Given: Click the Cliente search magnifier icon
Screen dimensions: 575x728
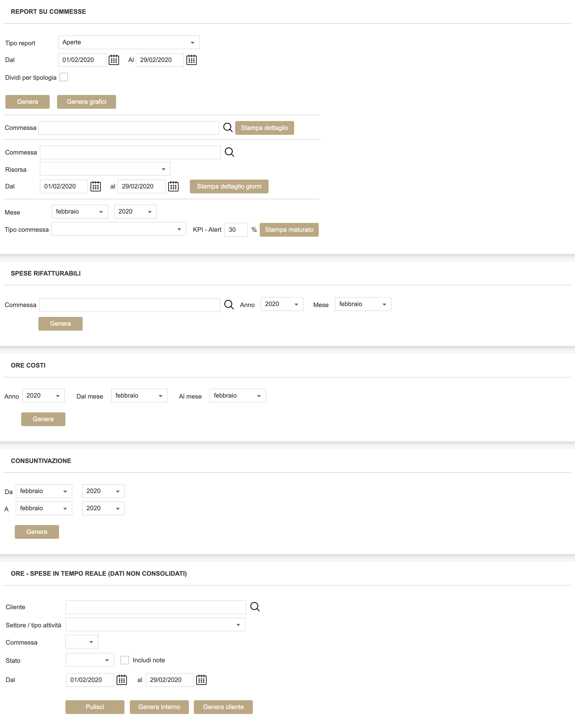Looking at the screenshot, I should click(255, 607).
